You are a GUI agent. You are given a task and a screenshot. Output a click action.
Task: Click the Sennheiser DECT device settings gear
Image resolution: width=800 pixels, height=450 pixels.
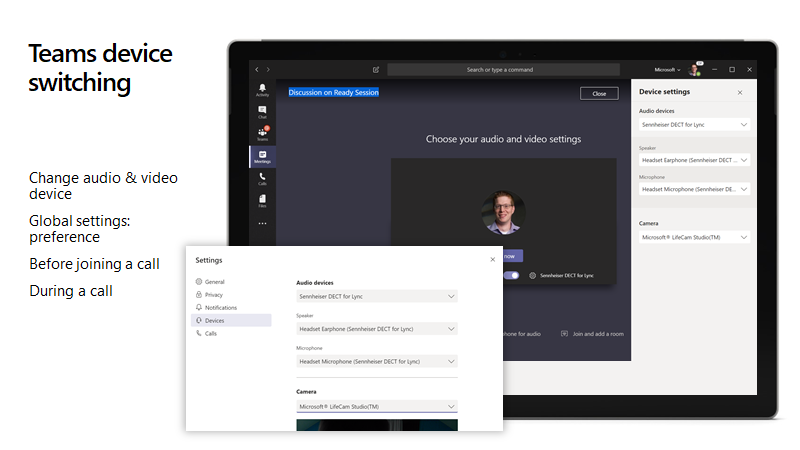click(532, 276)
